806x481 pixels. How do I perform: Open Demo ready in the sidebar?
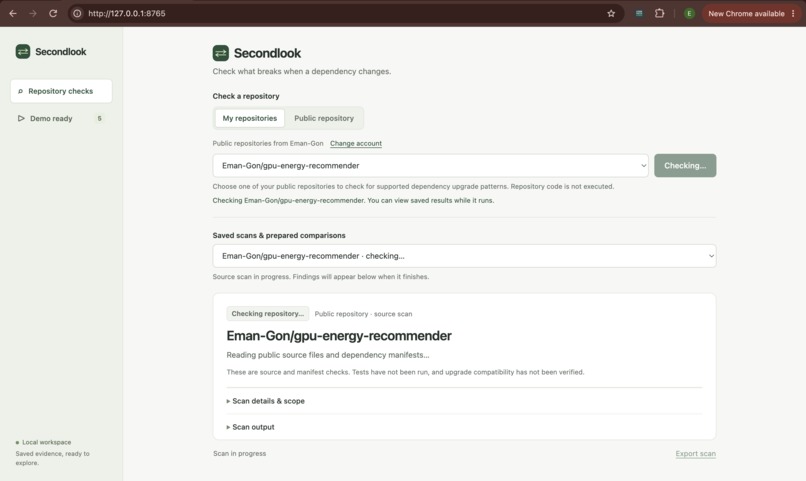coord(61,118)
